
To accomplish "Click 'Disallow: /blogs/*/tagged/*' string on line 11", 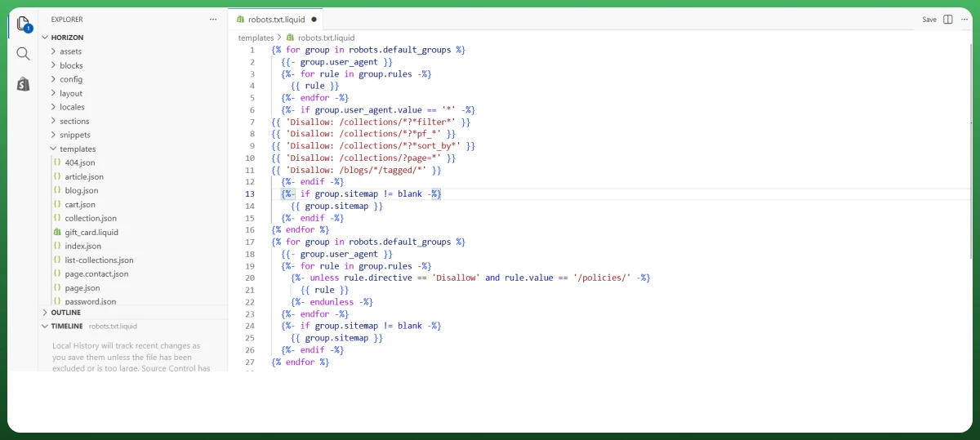I will (355, 170).
